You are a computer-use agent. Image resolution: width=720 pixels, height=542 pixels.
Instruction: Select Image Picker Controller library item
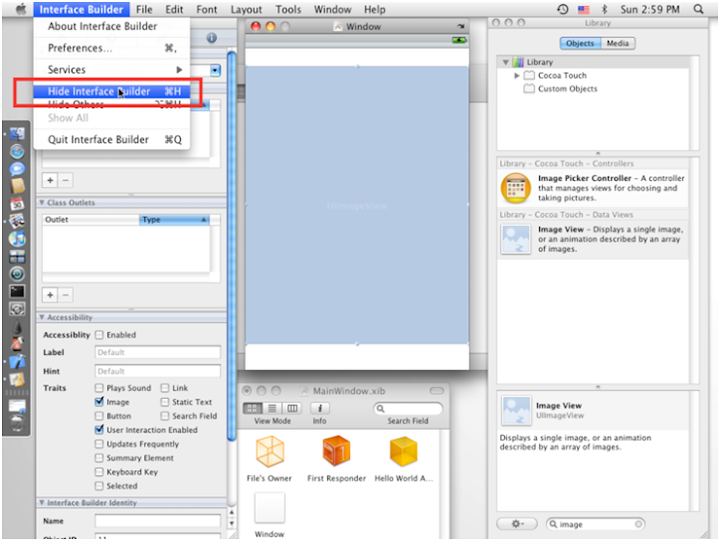point(593,188)
